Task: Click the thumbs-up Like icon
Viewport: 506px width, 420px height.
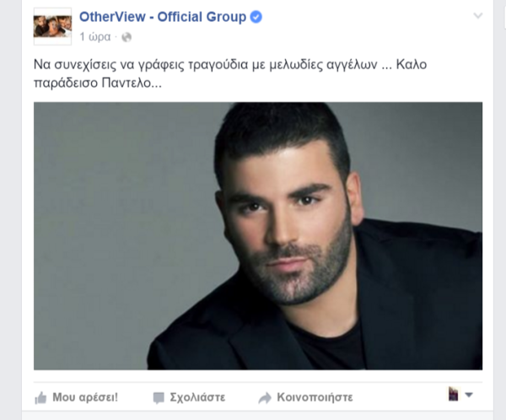Action: pyautogui.click(x=40, y=398)
